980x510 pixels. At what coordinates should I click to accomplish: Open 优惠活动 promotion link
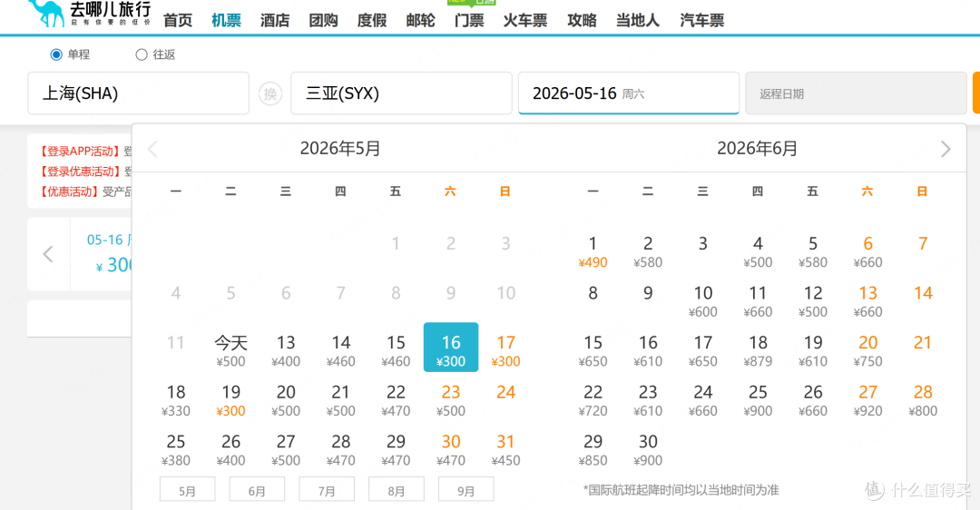pyautogui.click(x=69, y=191)
